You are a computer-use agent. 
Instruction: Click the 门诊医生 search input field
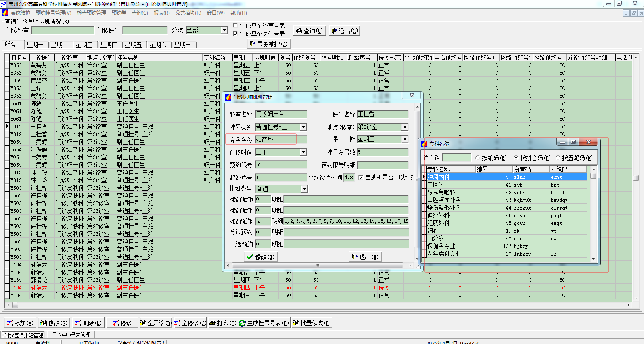145,30
